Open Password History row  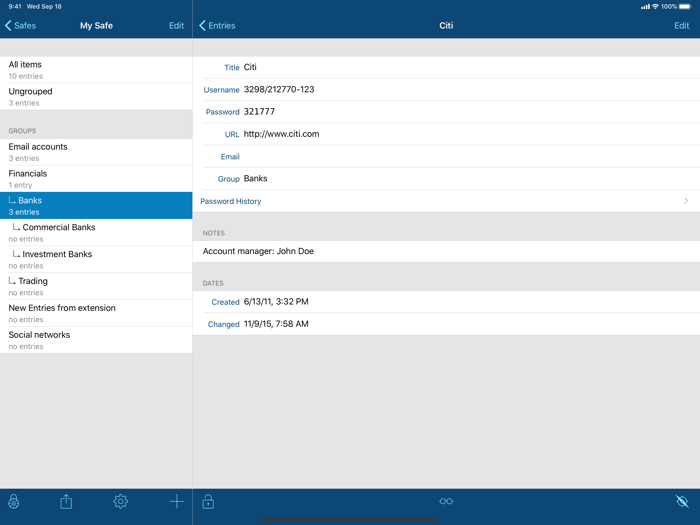(x=446, y=201)
